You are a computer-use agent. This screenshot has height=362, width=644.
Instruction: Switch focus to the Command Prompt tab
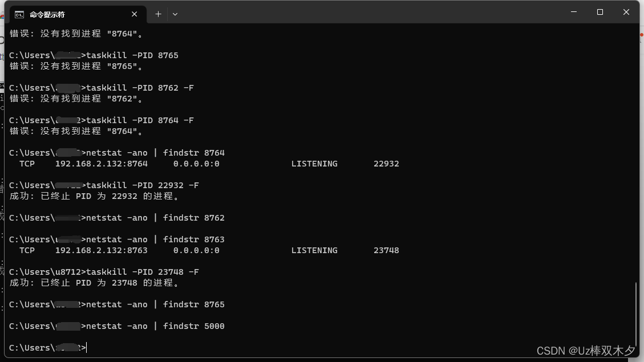point(68,14)
